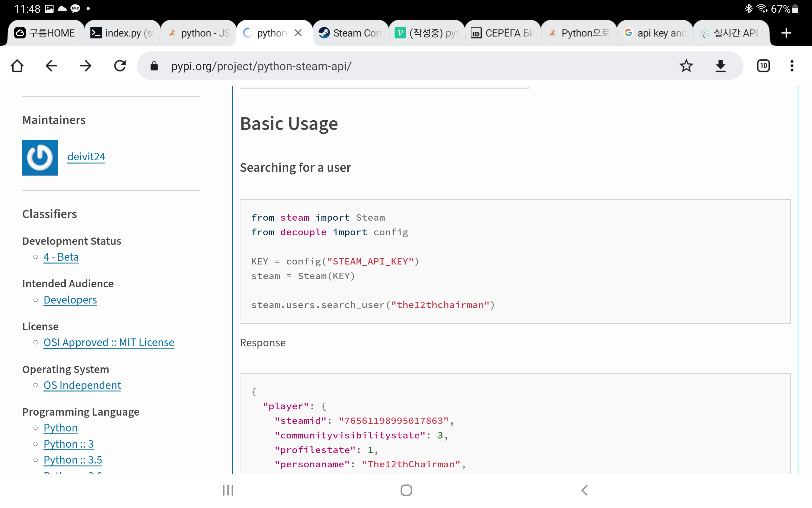Open the three-dot browser menu
812x508 pixels.
tap(792, 66)
